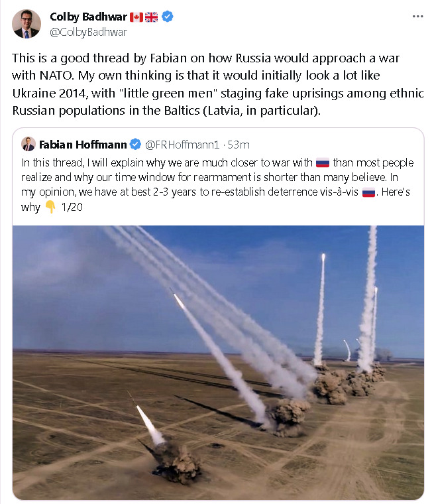Click the Canadian flag emoji
Viewport: 432px width, 504px height.
point(136,17)
